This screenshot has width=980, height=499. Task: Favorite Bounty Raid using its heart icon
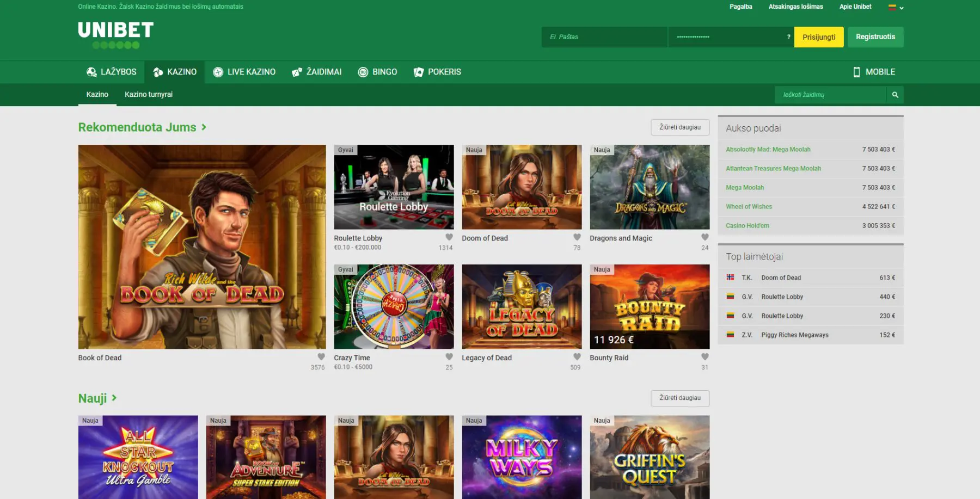705,356
